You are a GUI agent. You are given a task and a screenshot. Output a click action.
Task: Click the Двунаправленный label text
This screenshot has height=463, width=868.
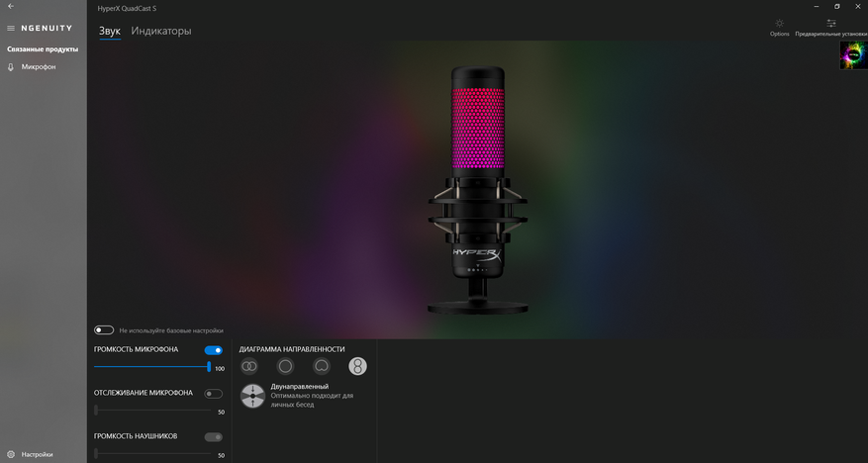tap(300, 387)
